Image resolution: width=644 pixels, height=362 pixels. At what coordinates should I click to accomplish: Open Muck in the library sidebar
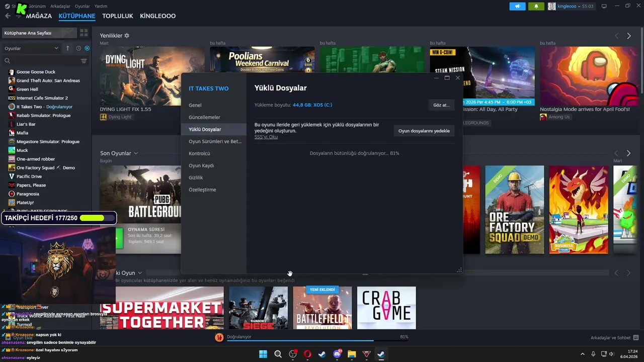pos(22,150)
